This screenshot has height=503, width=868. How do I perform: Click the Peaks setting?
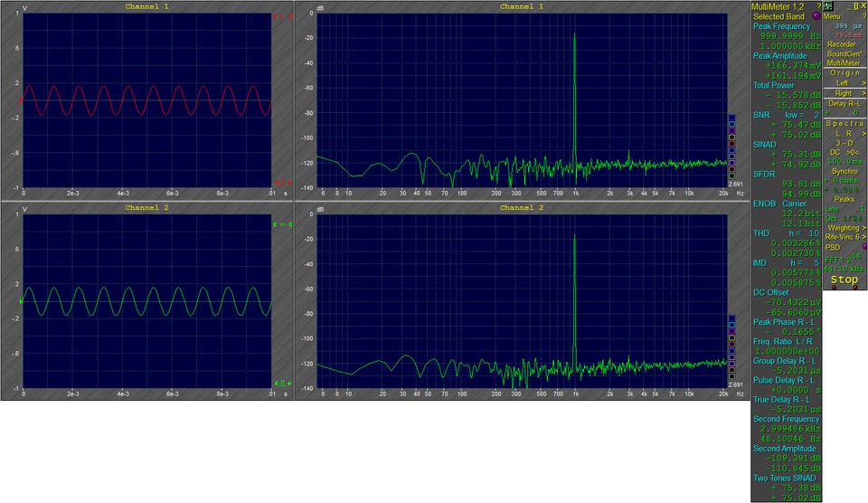[844, 199]
